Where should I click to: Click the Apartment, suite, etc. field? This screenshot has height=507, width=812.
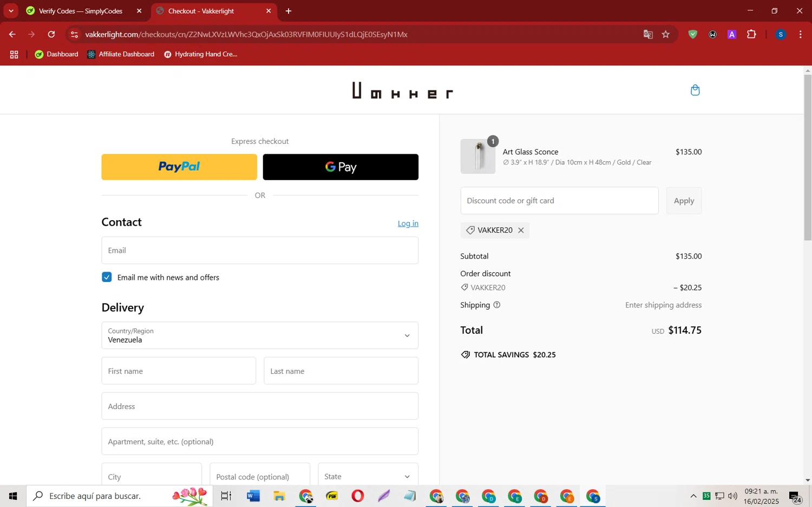point(260,441)
